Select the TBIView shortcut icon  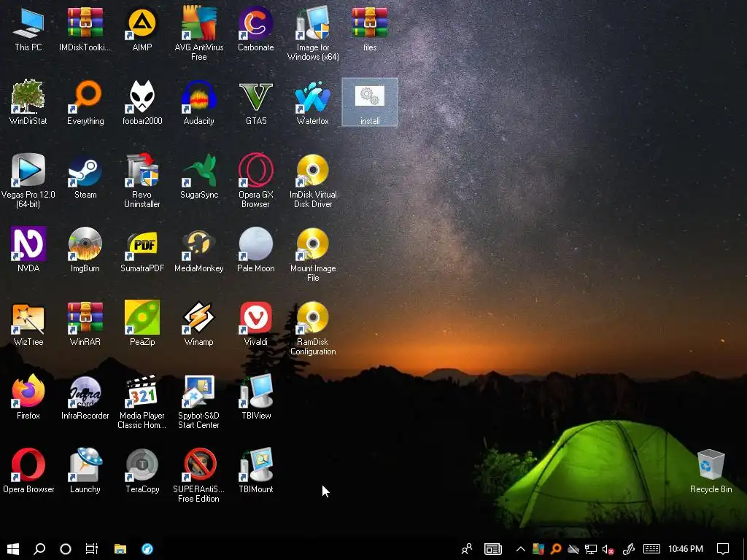256,391
